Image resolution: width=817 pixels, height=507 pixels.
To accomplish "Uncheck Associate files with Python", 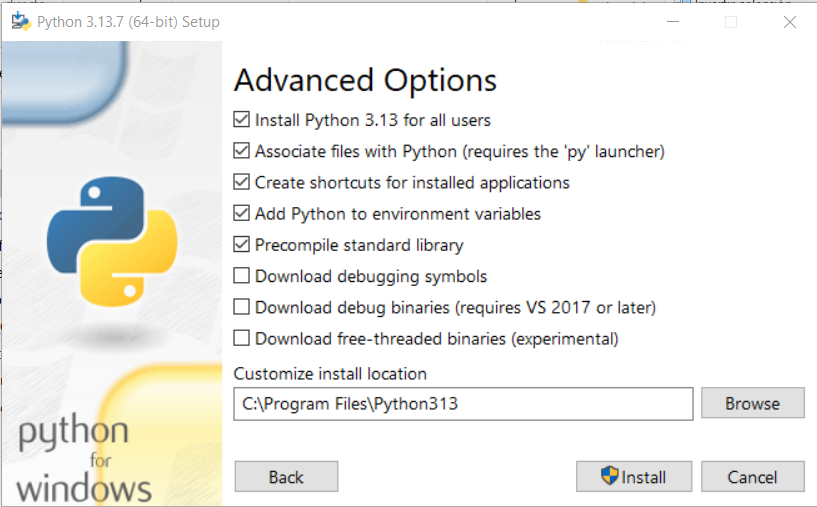I will 241,152.
